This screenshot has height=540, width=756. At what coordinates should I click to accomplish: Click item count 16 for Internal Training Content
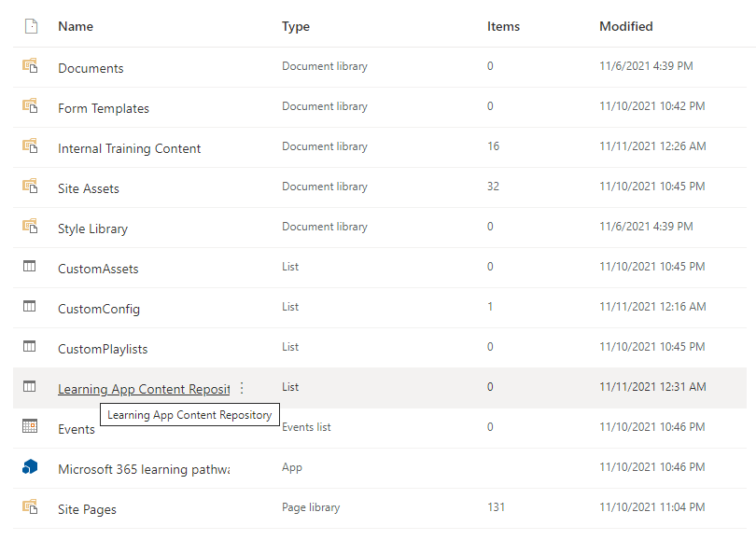pyautogui.click(x=493, y=146)
